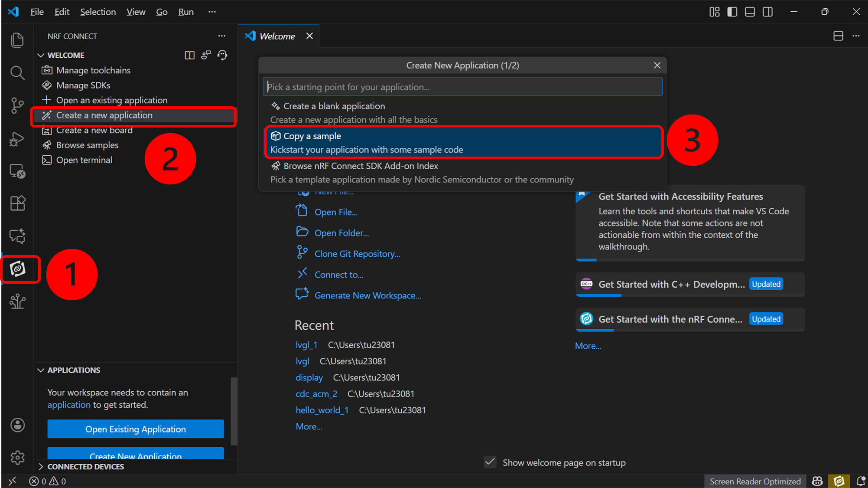Click the Search activity bar icon
868x488 pixels.
[17, 72]
